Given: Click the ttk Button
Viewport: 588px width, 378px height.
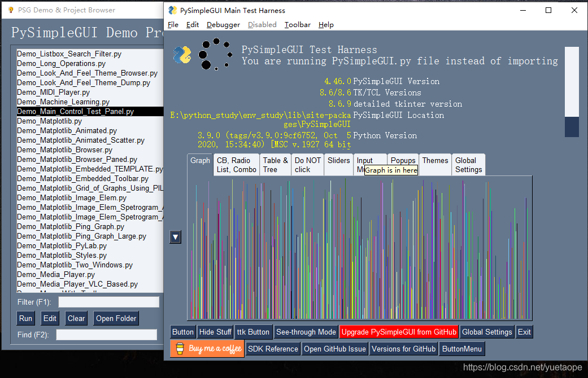Looking at the screenshot, I should (x=253, y=332).
